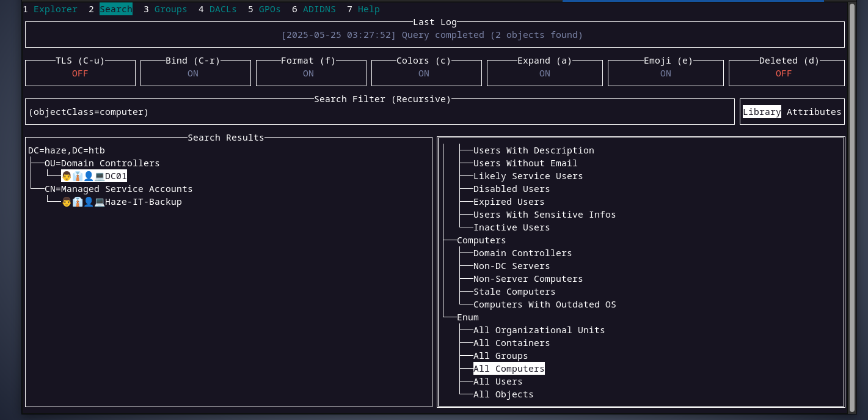Toggle the Colors setting

click(x=423, y=73)
